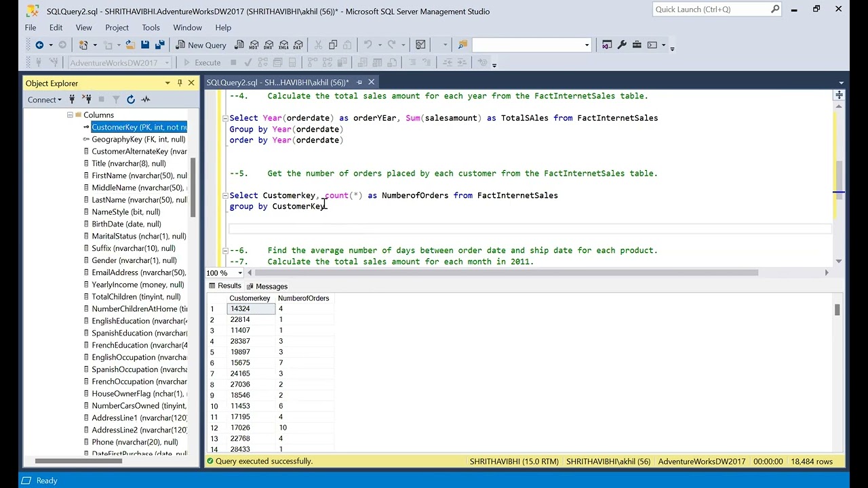This screenshot has height=488, width=868.
Task: Click result cell 14324
Action: tap(251, 309)
